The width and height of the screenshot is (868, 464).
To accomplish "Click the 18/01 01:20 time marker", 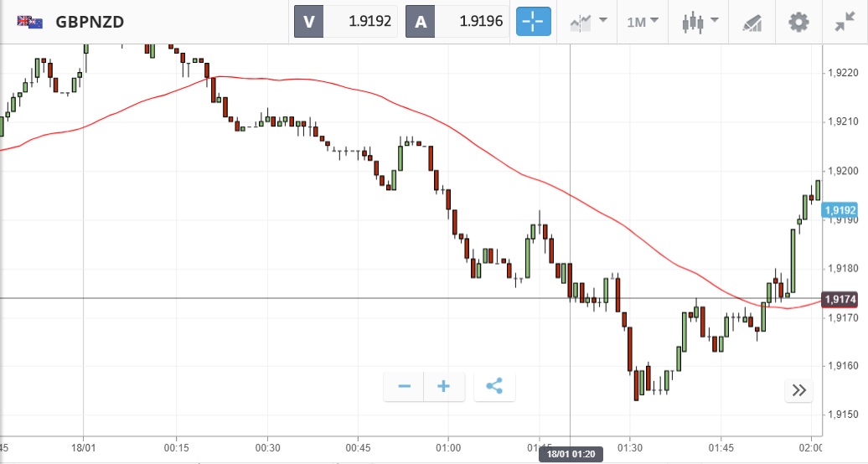I will click(x=570, y=455).
